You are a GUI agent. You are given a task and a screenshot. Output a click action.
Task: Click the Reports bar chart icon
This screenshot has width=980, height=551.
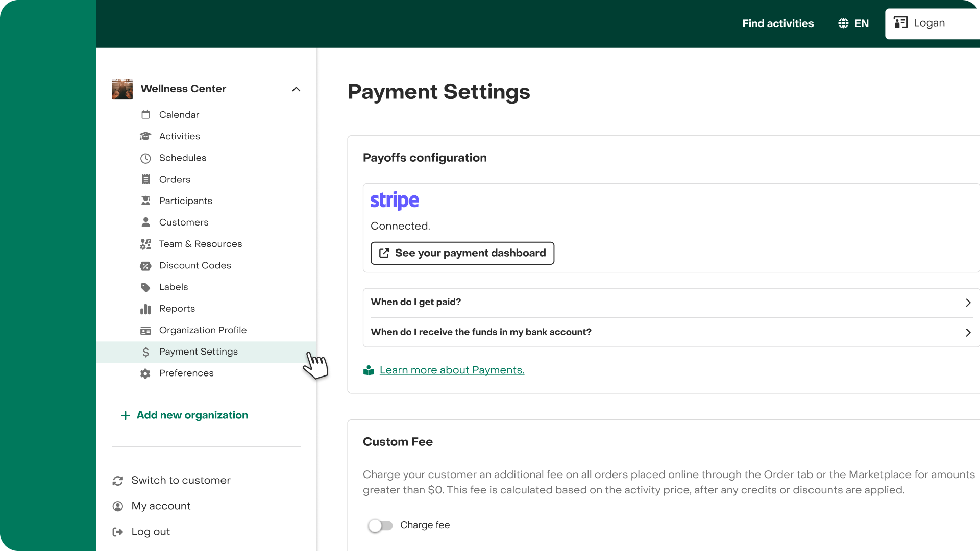point(145,309)
